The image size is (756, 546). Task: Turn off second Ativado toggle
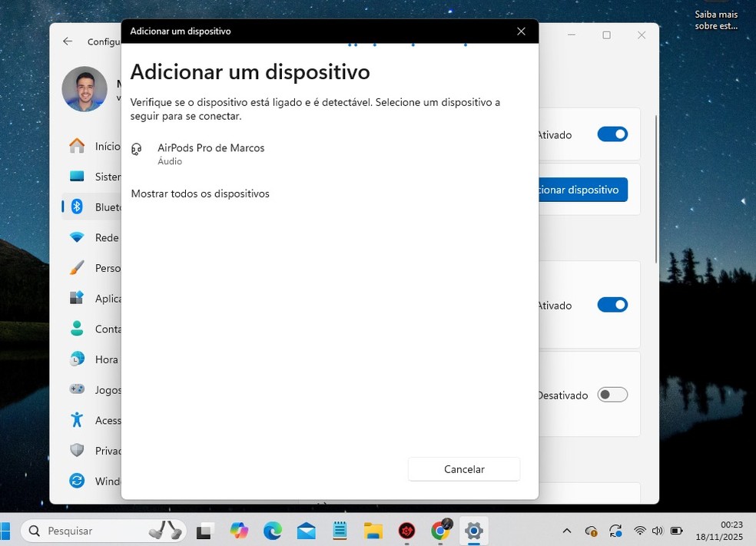click(612, 305)
